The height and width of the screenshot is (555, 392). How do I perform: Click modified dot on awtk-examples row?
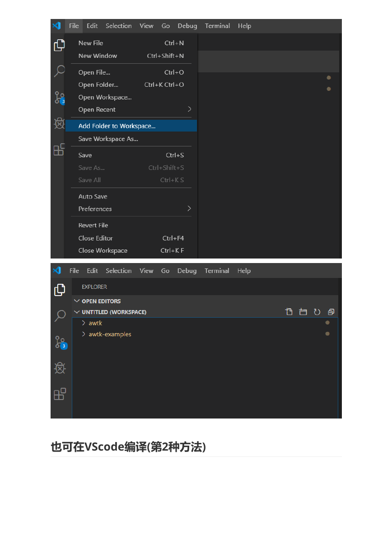(x=327, y=334)
